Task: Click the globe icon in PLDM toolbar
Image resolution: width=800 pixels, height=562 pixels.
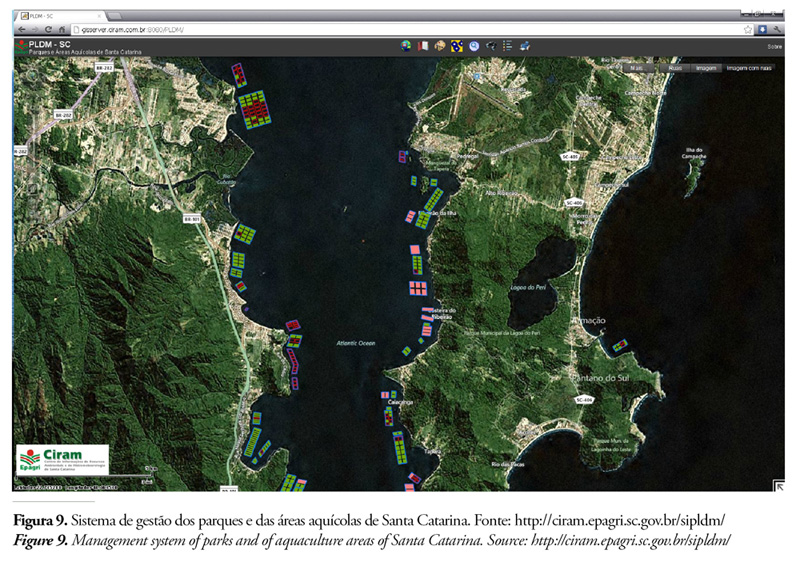Action: [x=406, y=46]
